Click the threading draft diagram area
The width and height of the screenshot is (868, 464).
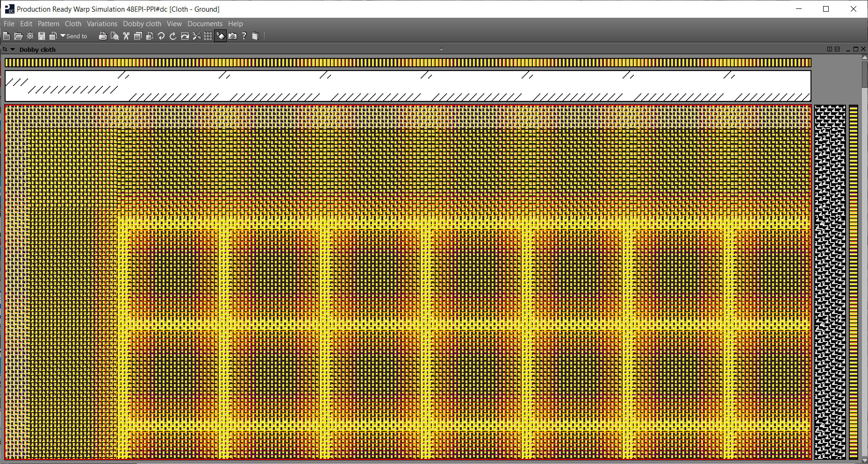408,86
